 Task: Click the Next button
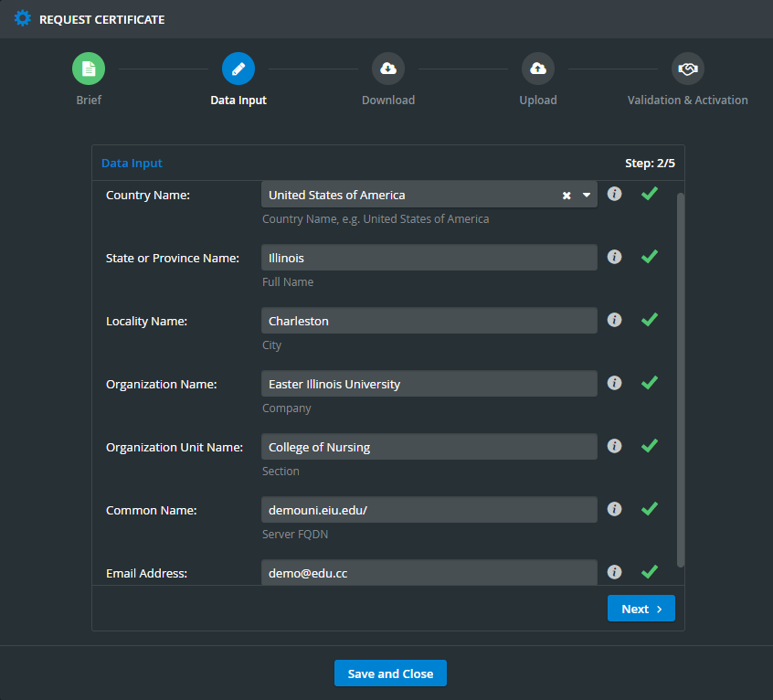click(641, 609)
